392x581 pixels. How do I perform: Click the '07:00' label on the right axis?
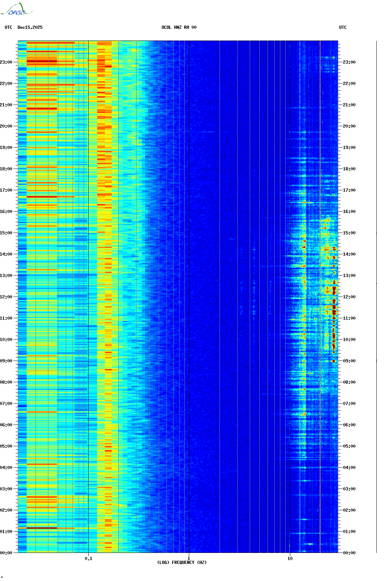pos(349,404)
